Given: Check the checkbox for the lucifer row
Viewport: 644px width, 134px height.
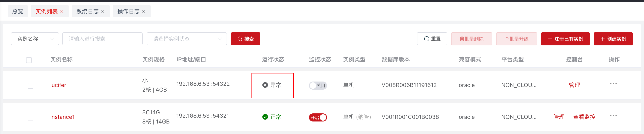Looking at the screenshot, I should coord(31,86).
